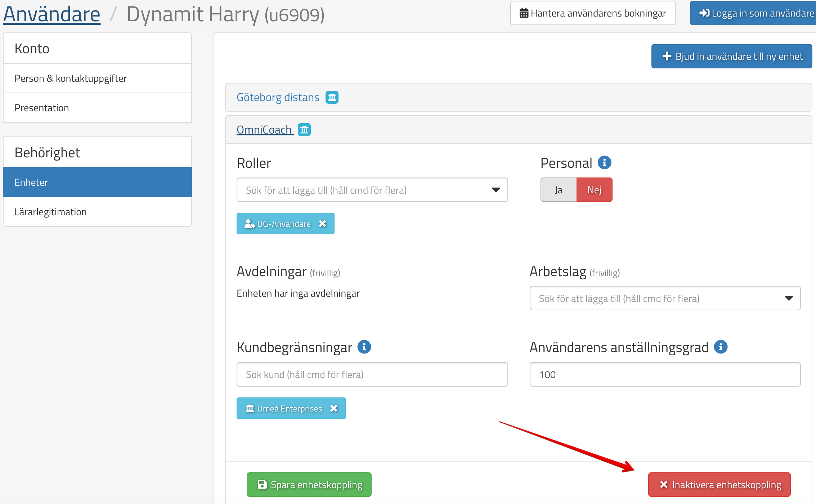Go to Lärarlegitimation sidebar item

(50, 212)
